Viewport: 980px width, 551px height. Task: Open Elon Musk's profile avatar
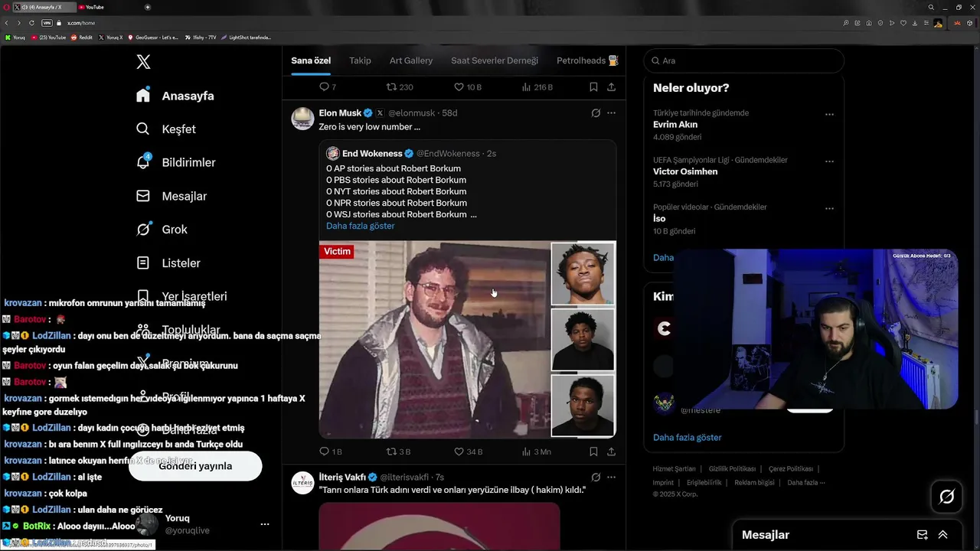[x=303, y=119]
